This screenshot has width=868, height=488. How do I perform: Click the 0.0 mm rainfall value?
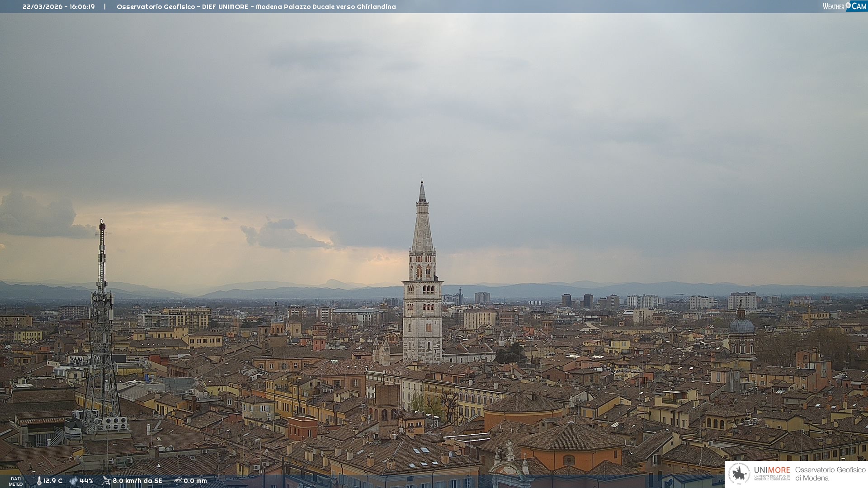[x=195, y=481]
